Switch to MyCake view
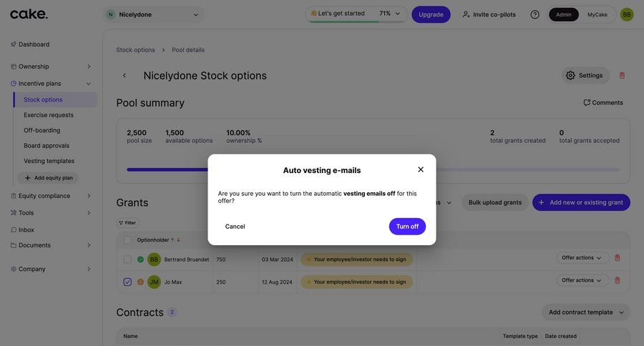 tap(597, 14)
